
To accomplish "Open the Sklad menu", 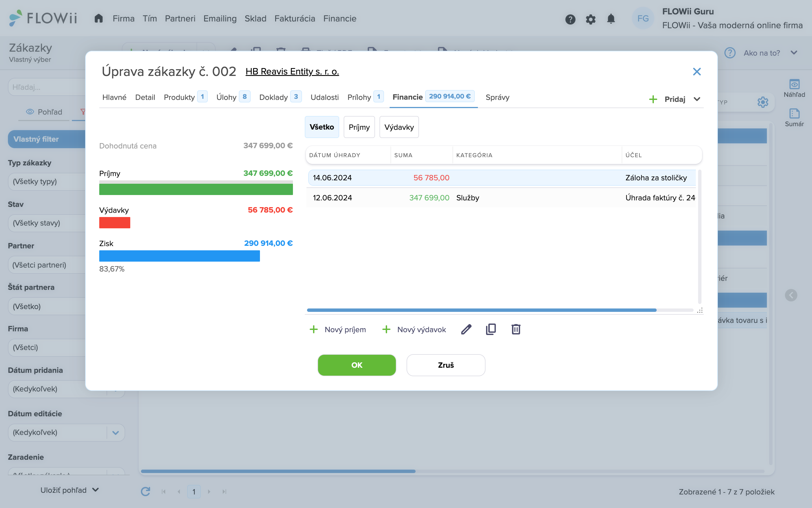I will click(x=255, y=18).
